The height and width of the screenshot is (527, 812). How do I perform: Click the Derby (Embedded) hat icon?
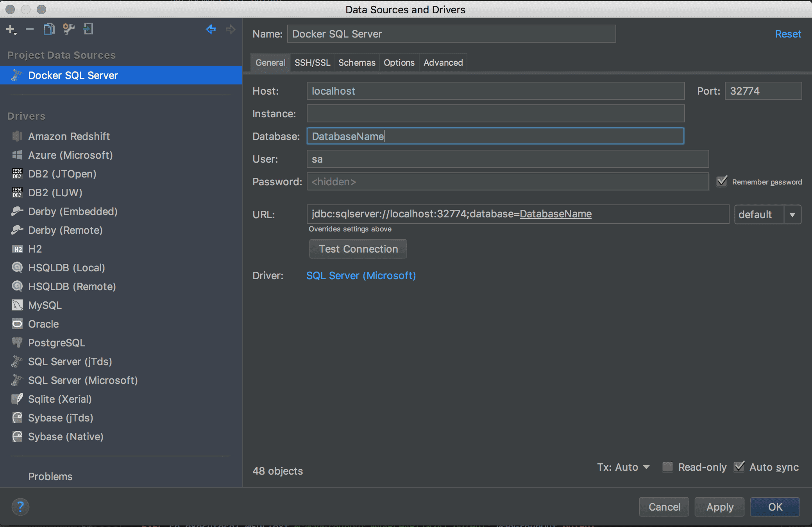(x=17, y=211)
